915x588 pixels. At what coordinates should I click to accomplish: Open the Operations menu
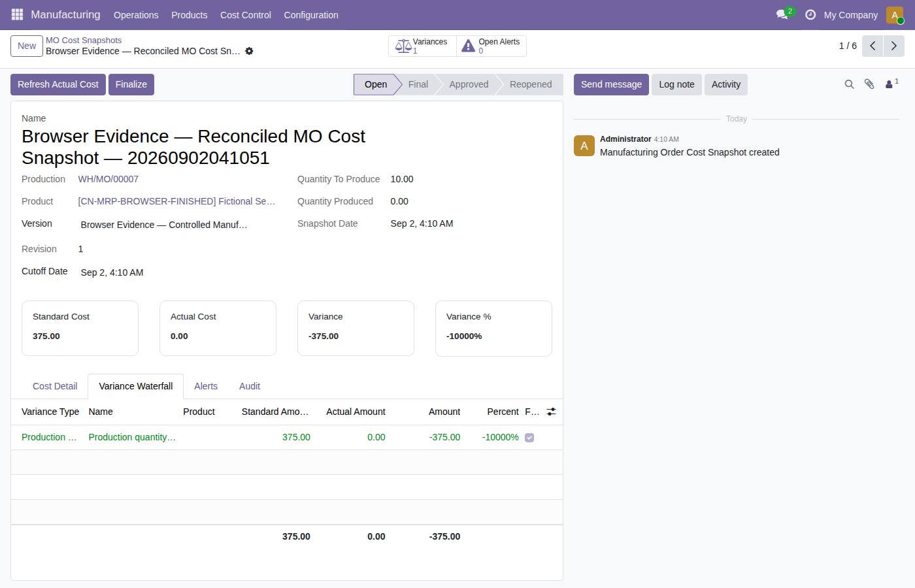(136, 14)
